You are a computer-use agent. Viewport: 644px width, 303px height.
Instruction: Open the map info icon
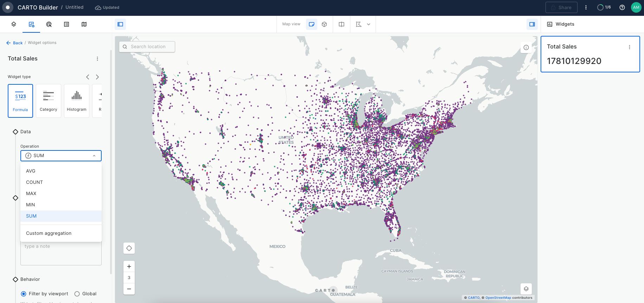click(526, 47)
